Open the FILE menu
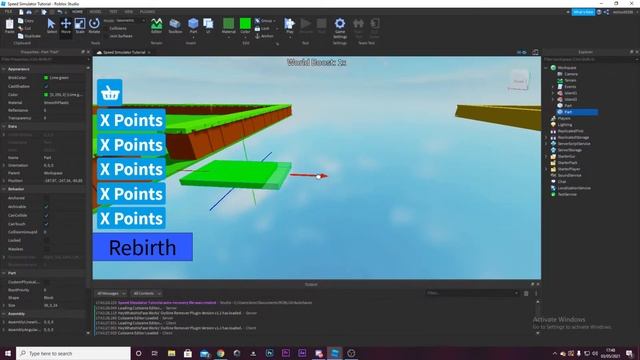This screenshot has width=640, height=360. pos(8,12)
